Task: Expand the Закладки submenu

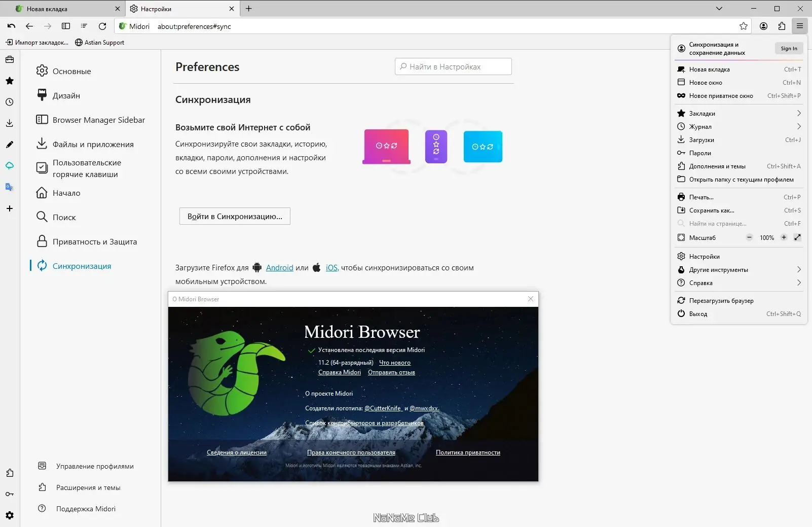Action: pos(739,114)
